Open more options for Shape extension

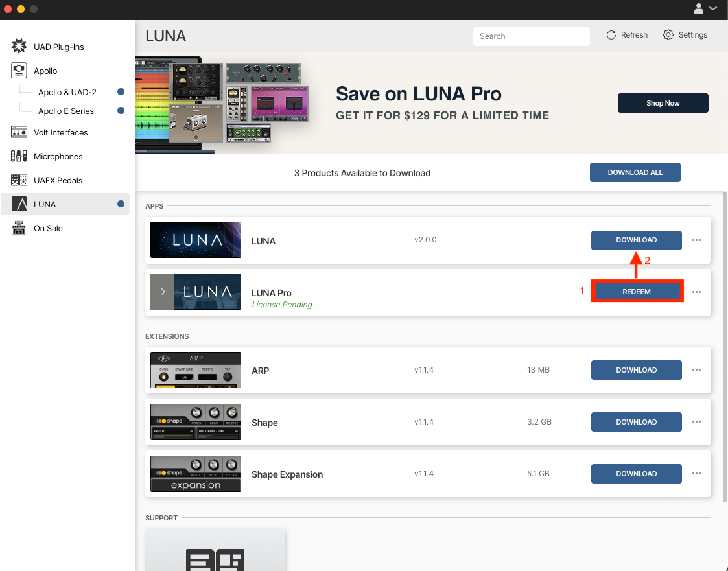[696, 422]
